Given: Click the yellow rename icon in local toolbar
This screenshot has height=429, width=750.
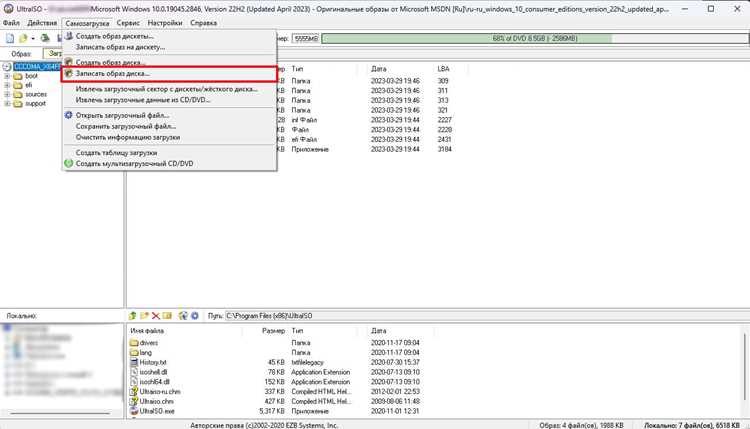Looking at the screenshot, I should (167, 316).
